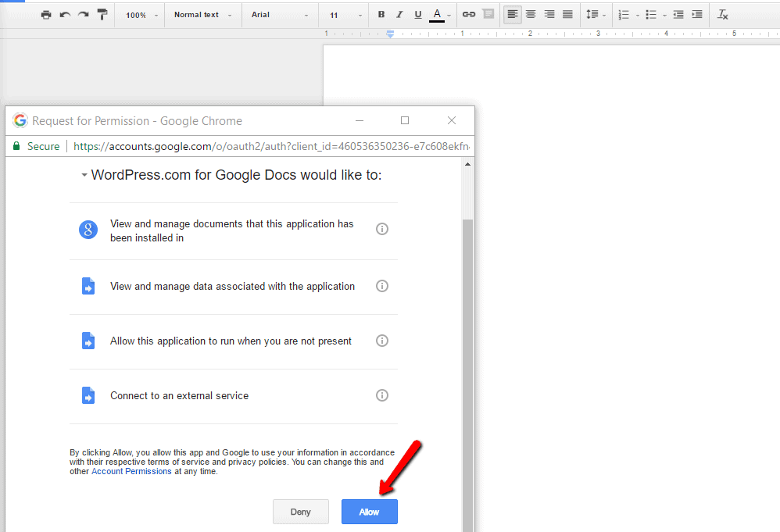Click 'Connect to an external service' text
Viewport: 780px width, 532px height.
click(180, 396)
